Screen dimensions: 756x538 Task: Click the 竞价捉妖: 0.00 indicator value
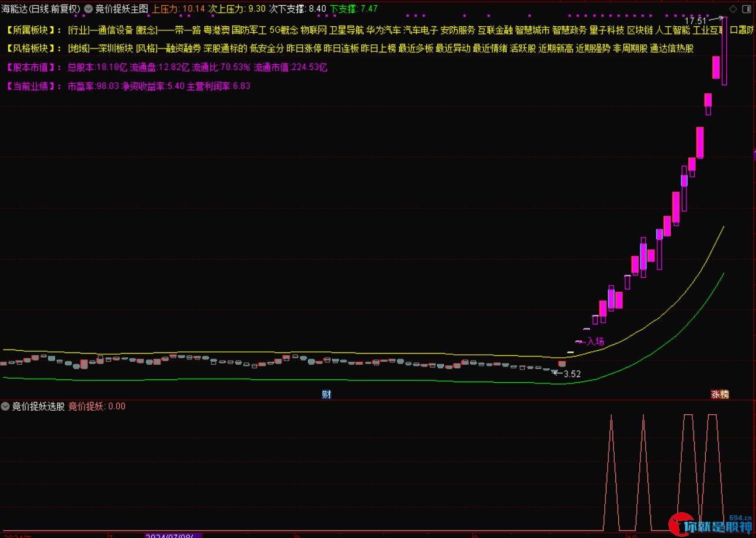(97, 406)
